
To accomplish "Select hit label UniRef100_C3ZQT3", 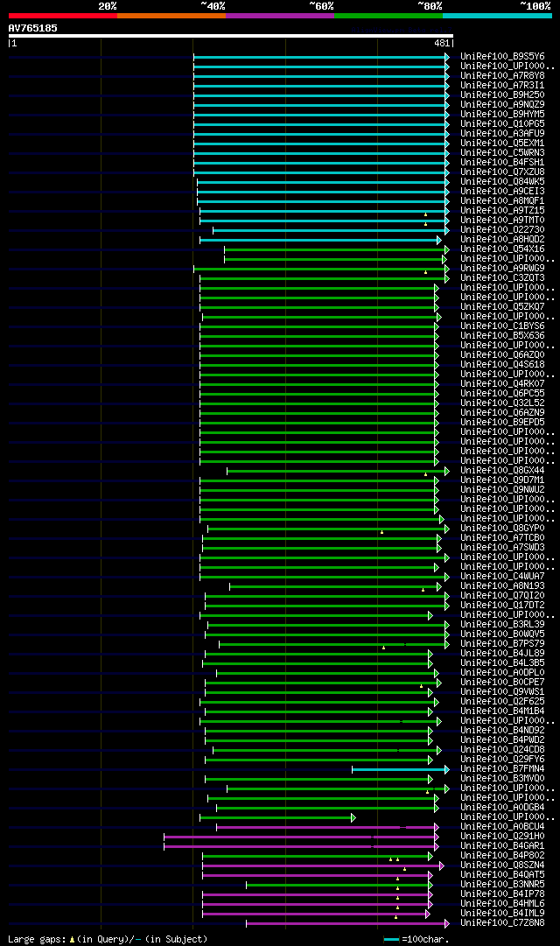I will 502,279.
